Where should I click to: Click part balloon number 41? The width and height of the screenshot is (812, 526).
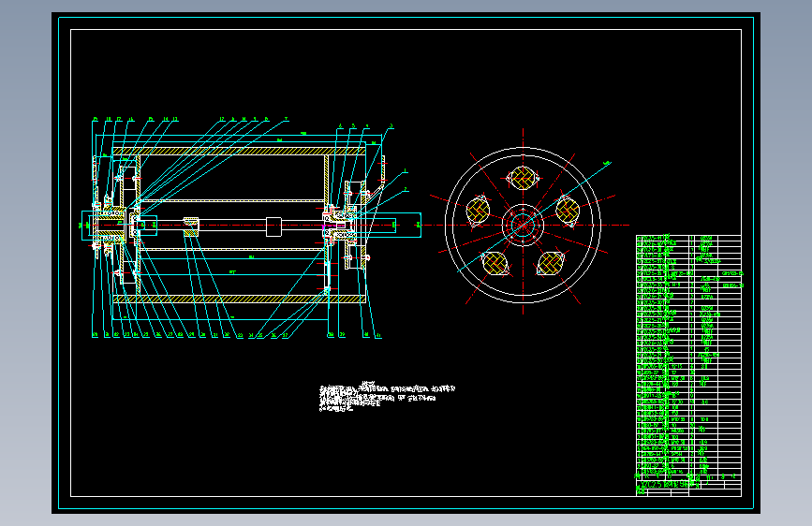point(378,335)
